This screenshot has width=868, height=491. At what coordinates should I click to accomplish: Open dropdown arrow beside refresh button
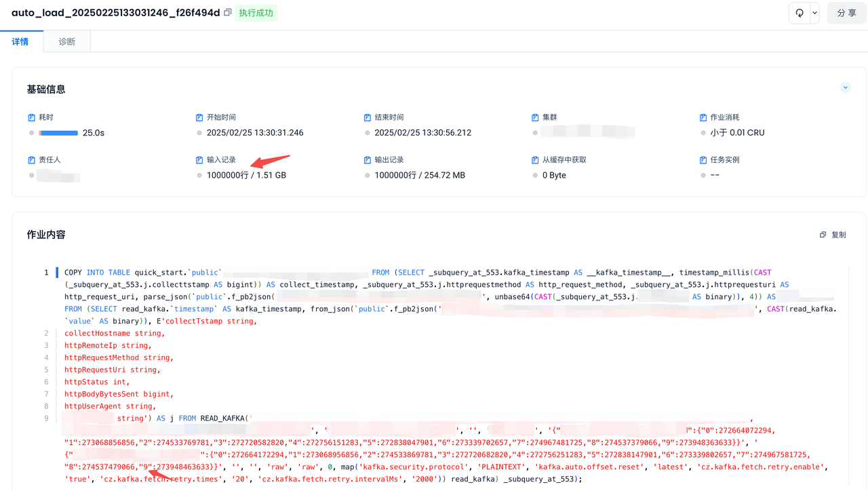tap(814, 13)
